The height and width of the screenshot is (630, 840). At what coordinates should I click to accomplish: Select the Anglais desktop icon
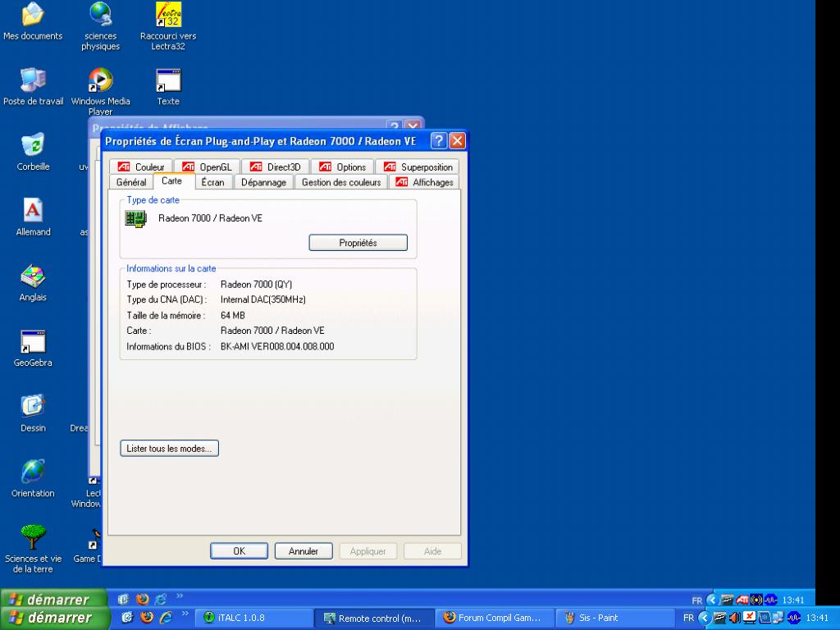point(33,283)
